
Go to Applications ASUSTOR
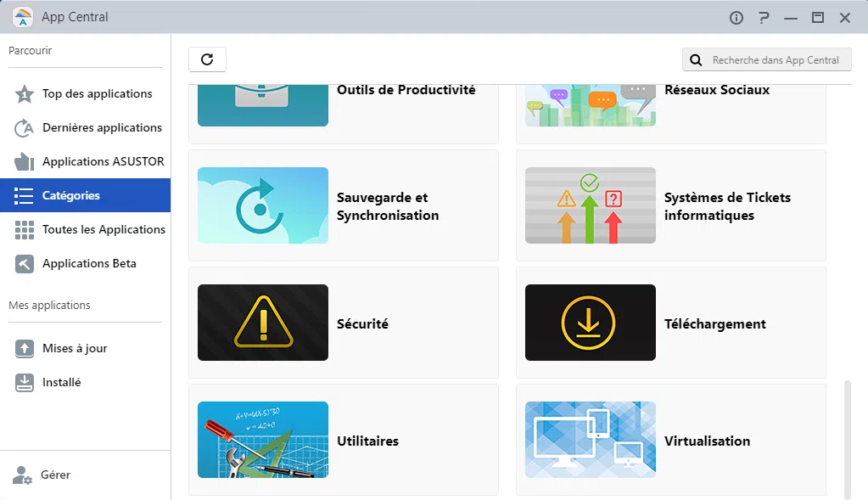pyautogui.click(x=85, y=161)
